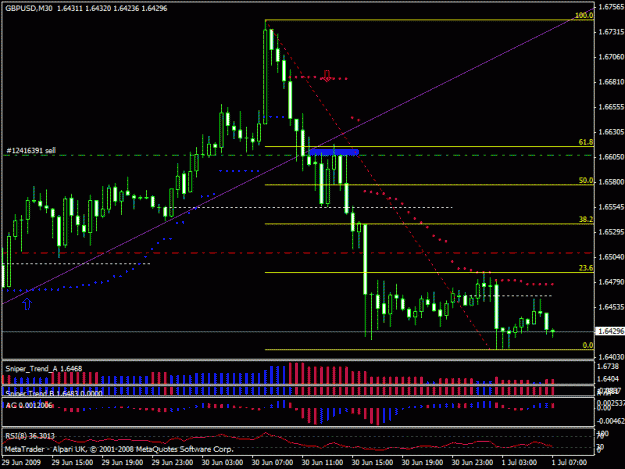This screenshot has height=469, width=625.
Task: Click the open price value '1.64311' in header
Action: (70, 8)
